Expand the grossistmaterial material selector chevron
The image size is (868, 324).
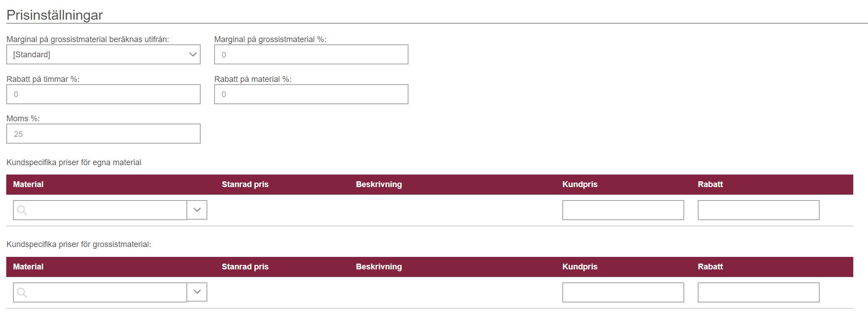tap(197, 292)
